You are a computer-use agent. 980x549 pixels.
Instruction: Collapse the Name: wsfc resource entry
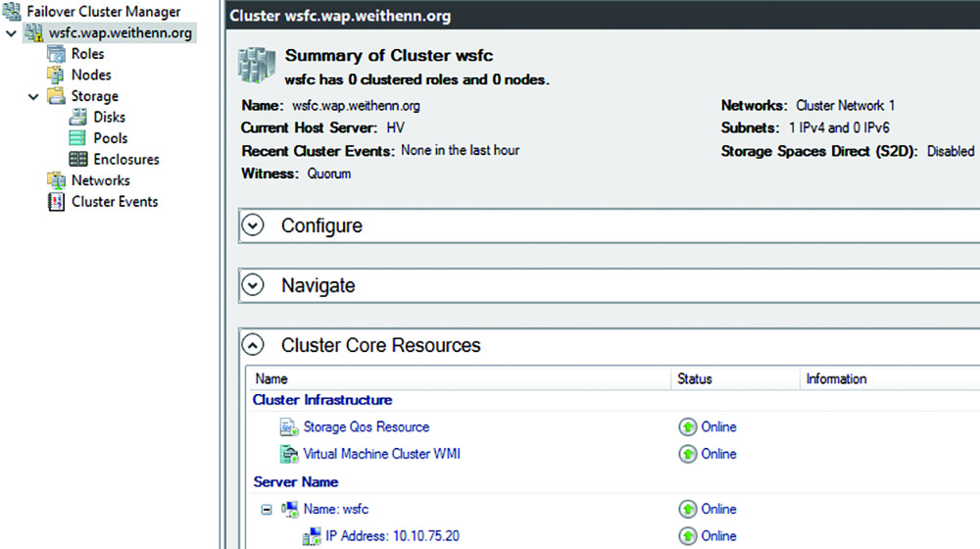pyautogui.click(x=267, y=510)
